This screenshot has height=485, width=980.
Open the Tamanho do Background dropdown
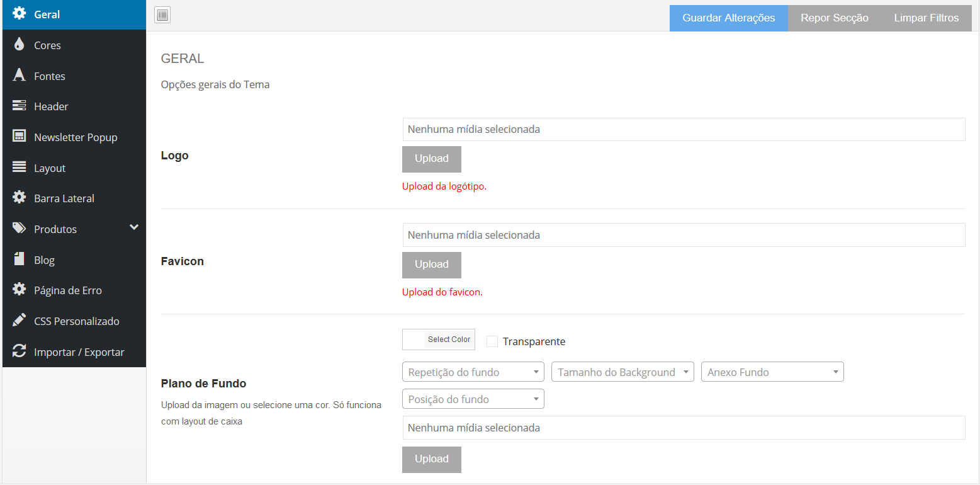622,372
